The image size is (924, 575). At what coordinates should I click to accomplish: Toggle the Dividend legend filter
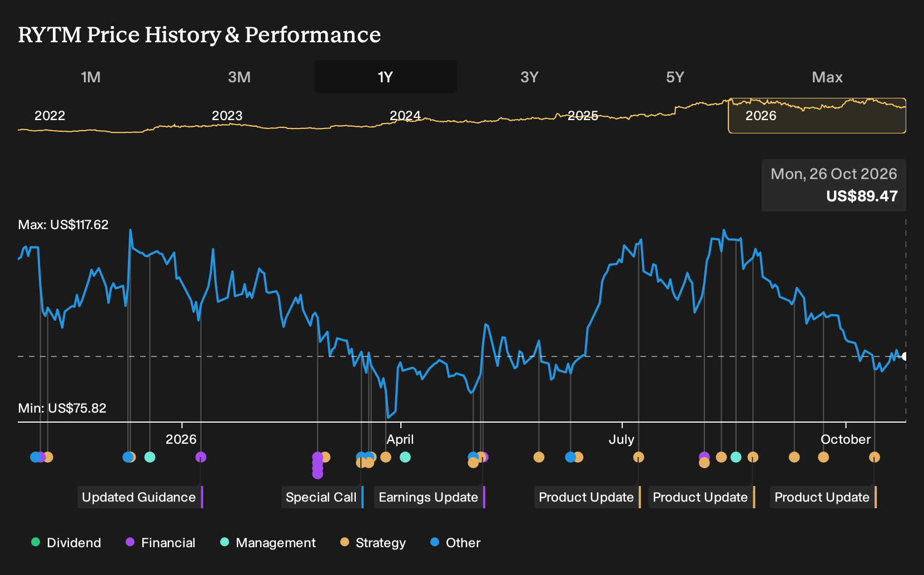pyautogui.click(x=66, y=542)
